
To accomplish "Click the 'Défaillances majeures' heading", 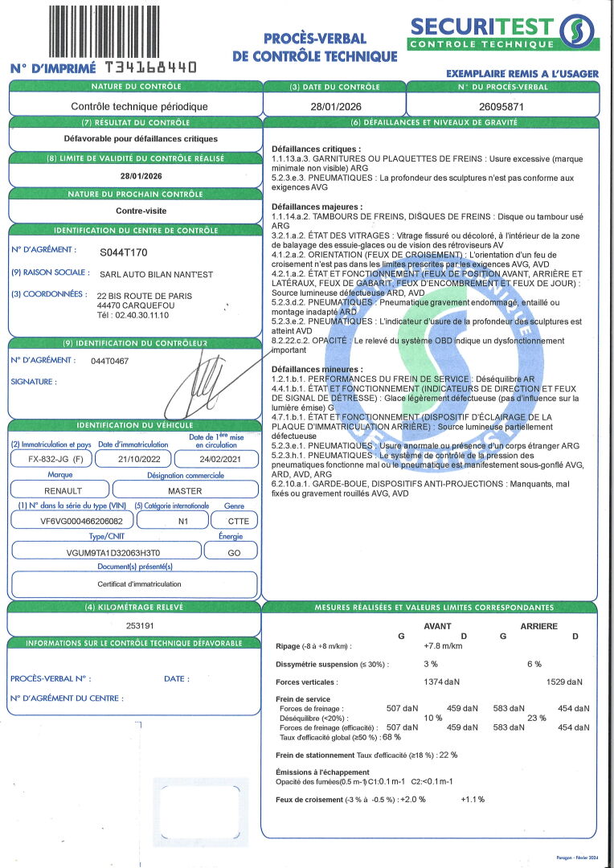I will [317, 207].
